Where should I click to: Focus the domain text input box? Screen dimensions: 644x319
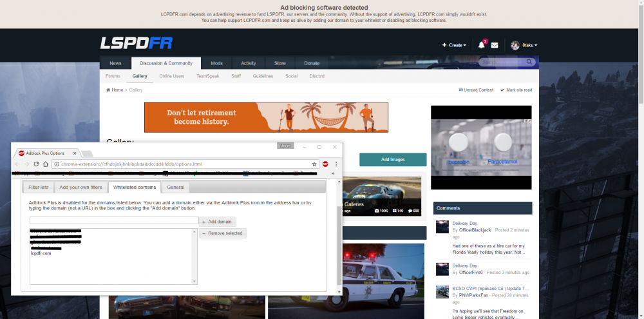tap(114, 221)
